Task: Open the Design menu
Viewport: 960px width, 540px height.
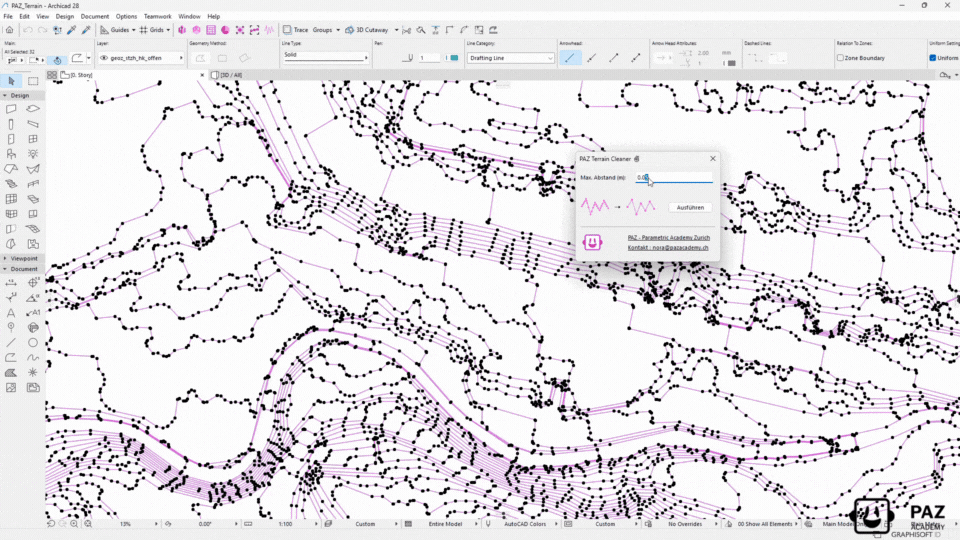Action: coord(64,17)
